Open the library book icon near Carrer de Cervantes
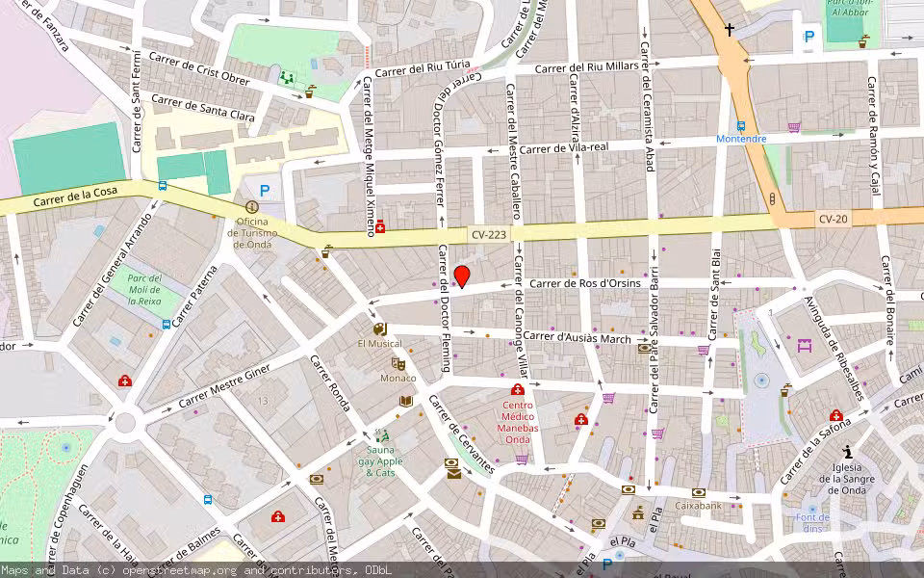 (404, 400)
